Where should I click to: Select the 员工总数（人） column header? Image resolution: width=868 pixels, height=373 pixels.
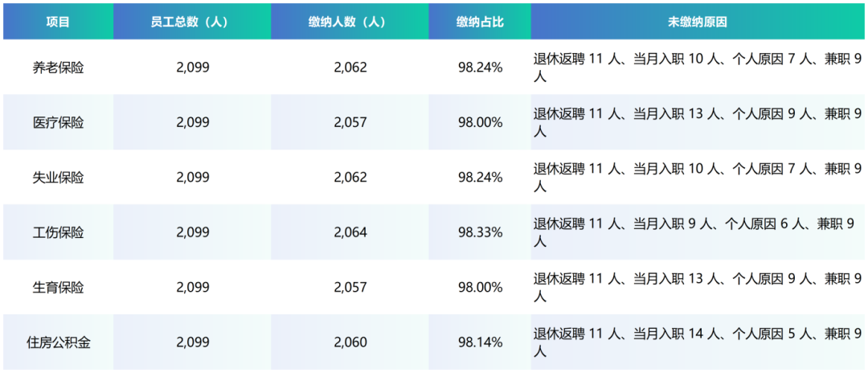tap(192, 22)
